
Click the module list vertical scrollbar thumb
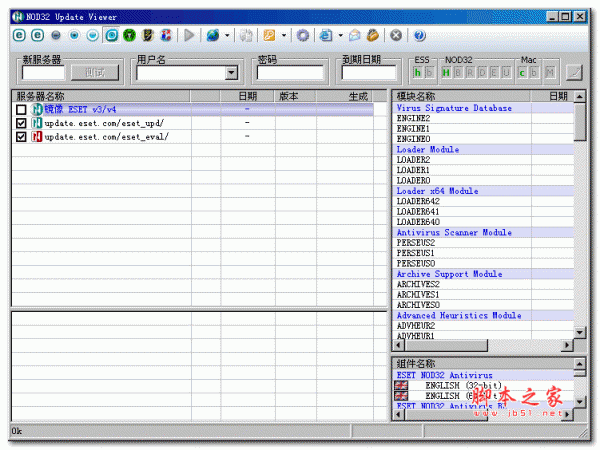pyautogui.click(x=580, y=122)
